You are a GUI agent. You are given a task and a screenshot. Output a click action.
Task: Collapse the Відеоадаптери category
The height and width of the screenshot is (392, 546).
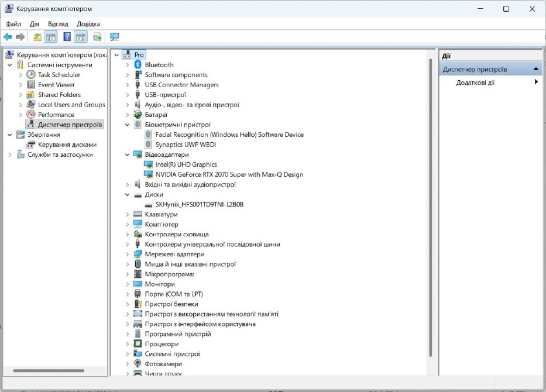point(128,154)
